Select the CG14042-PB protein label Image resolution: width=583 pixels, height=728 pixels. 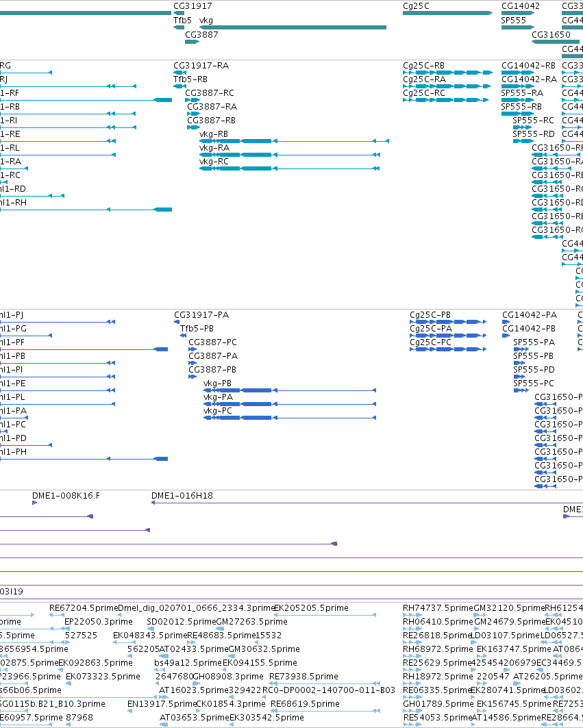coord(529,329)
